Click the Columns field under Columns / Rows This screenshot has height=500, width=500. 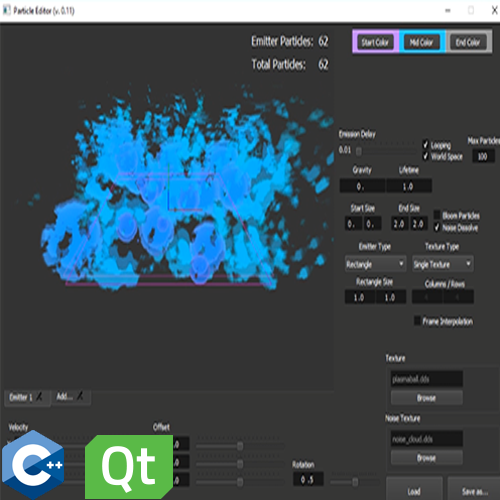click(427, 297)
